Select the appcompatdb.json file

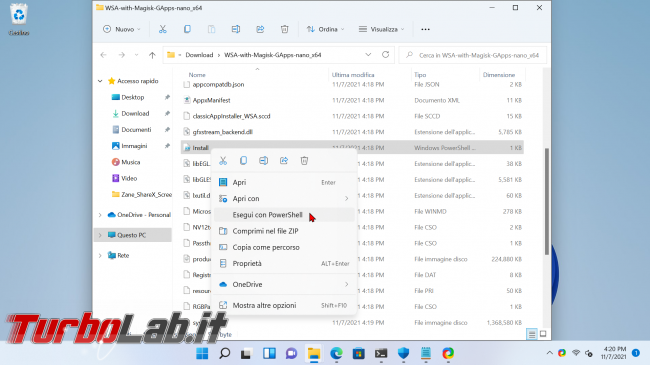(x=218, y=85)
